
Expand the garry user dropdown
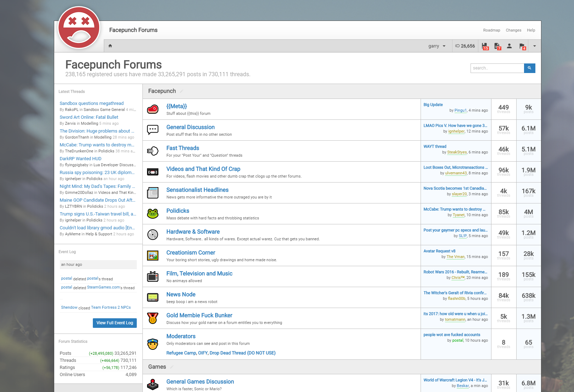pyautogui.click(x=437, y=46)
